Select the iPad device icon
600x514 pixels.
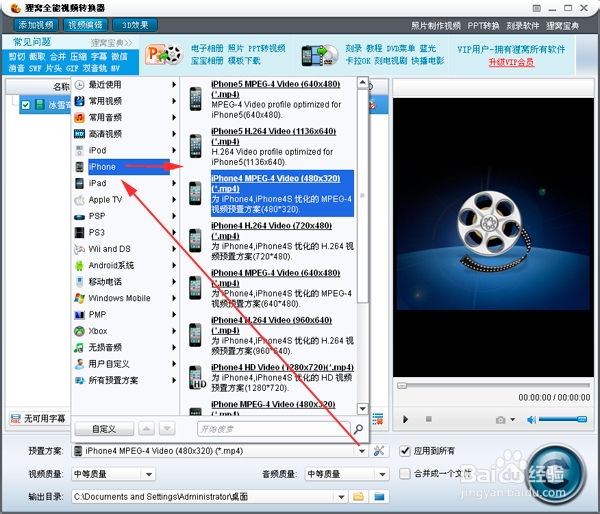click(79, 183)
